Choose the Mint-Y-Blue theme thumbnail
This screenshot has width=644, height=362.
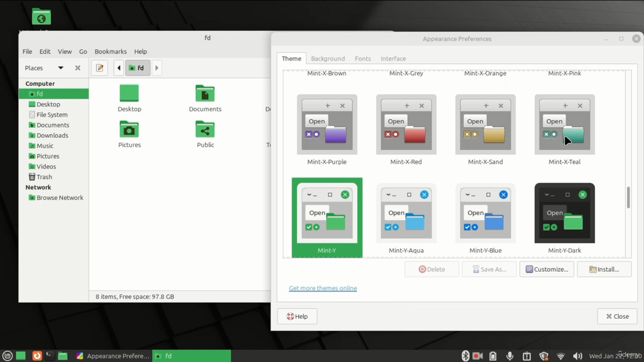tap(486, 213)
